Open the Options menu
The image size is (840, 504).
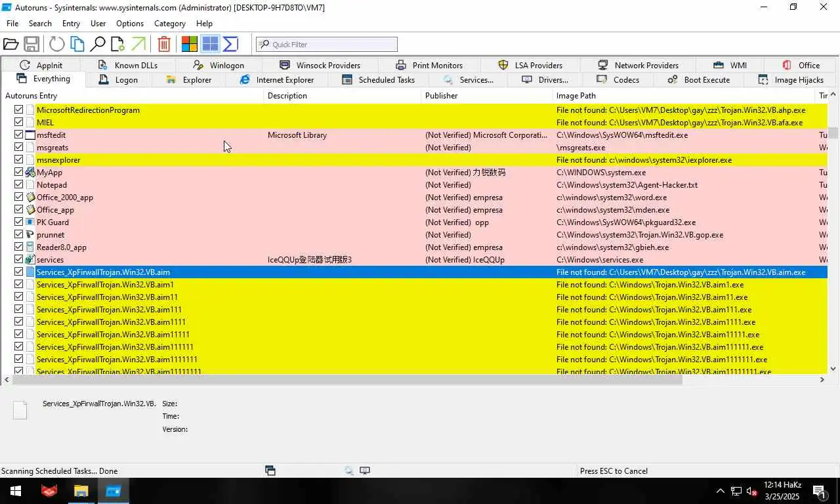tap(130, 23)
